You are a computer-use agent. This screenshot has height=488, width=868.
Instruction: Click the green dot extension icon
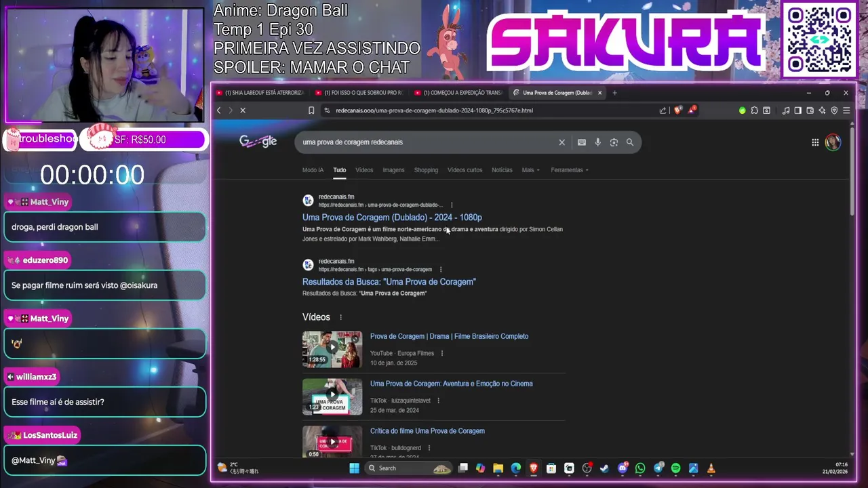coord(743,110)
